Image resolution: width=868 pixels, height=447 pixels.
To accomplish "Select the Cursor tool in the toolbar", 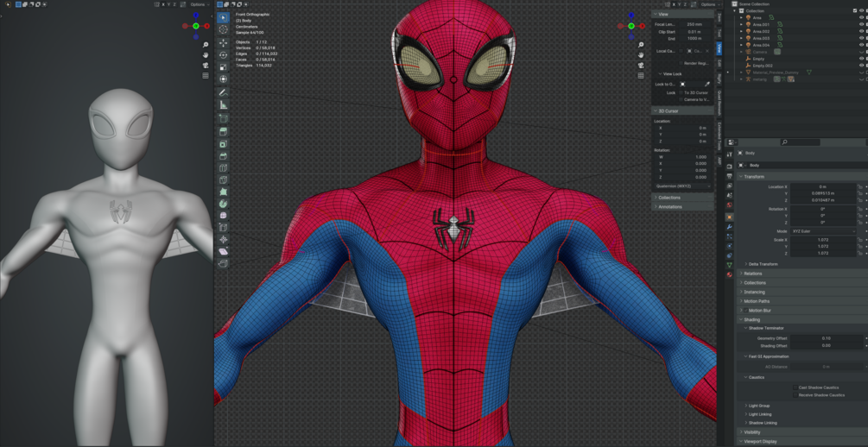I will tap(224, 29).
